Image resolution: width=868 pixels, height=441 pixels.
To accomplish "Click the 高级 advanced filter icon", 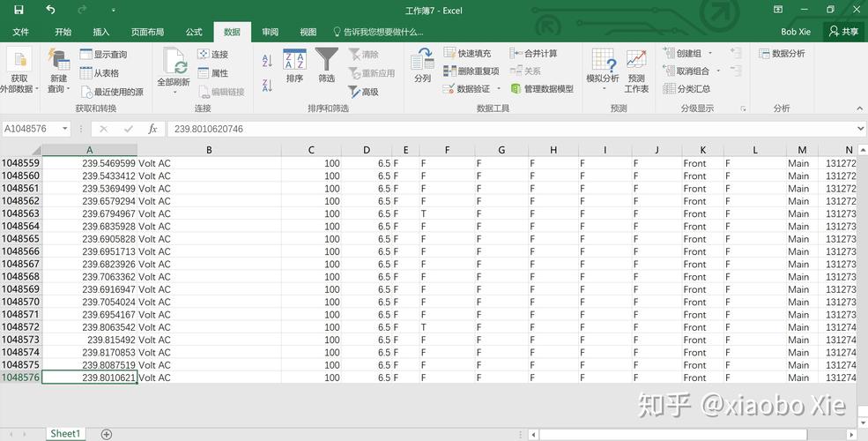I will point(354,92).
